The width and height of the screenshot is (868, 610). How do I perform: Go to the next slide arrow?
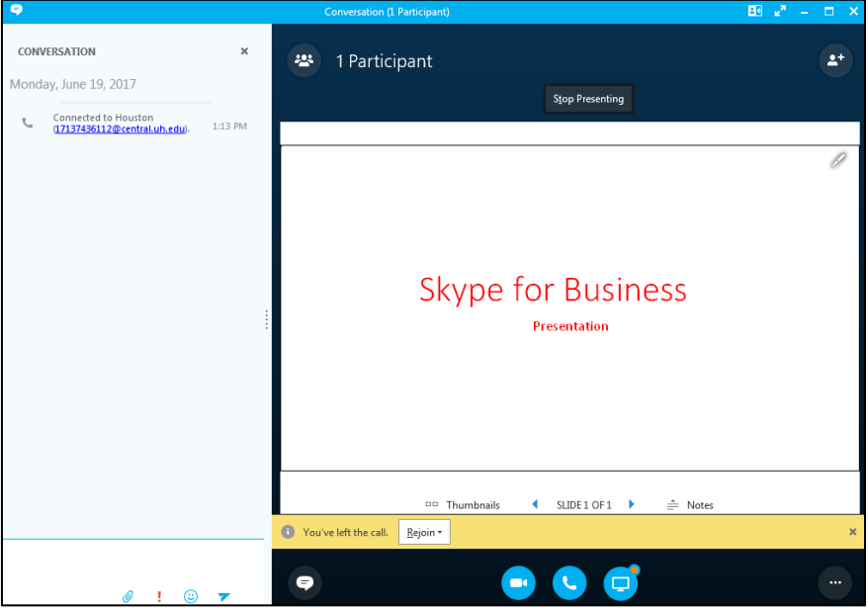point(632,504)
